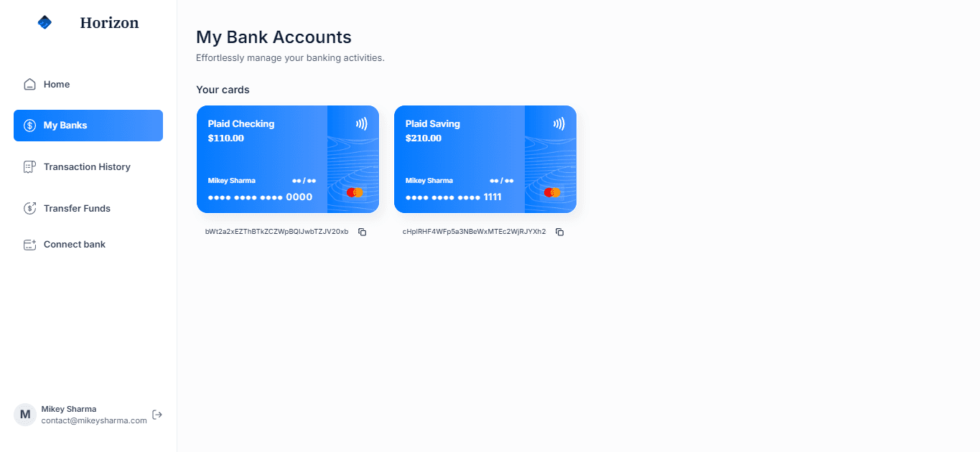Viewport: 980px width, 452px height.
Task: Click the Horizon brand name
Action: [109, 23]
